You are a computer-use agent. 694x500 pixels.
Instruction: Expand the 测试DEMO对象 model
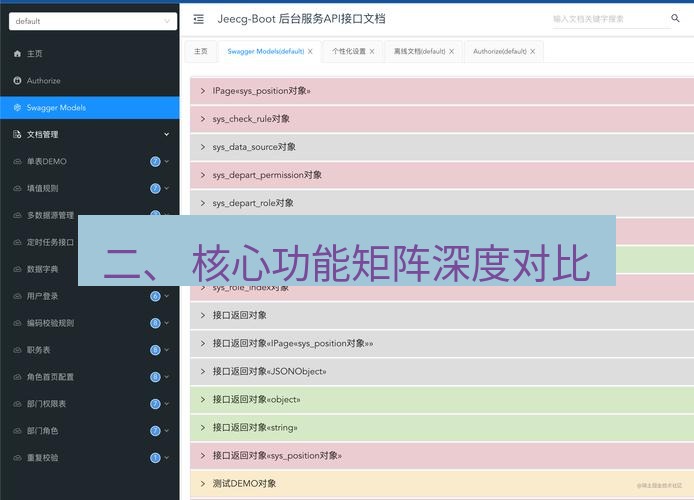pos(442,484)
